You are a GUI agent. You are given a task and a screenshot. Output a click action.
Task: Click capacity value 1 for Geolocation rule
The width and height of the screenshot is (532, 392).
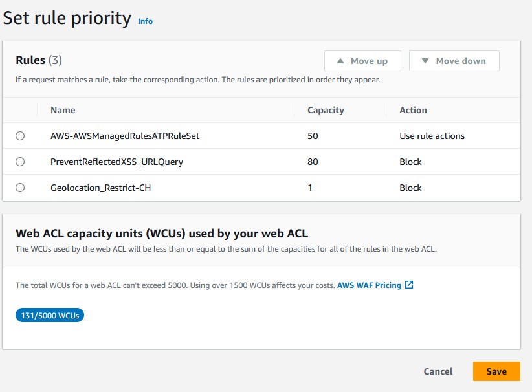click(x=310, y=188)
